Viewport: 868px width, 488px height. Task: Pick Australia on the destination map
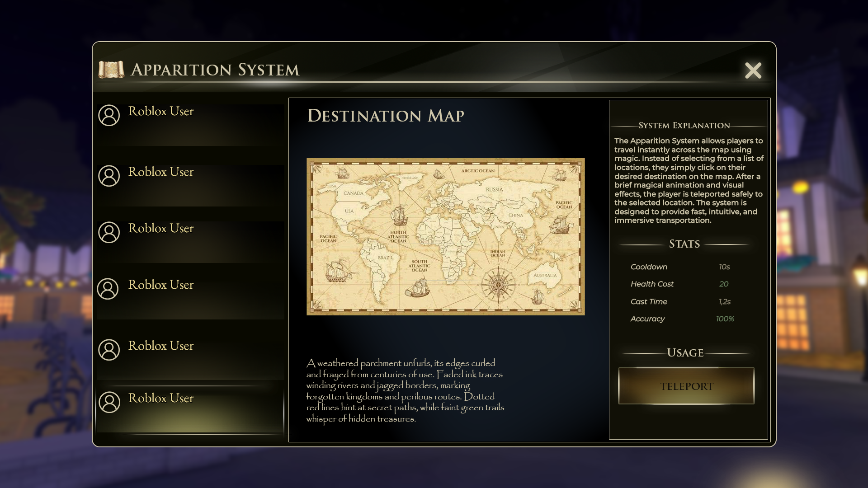coord(545,275)
